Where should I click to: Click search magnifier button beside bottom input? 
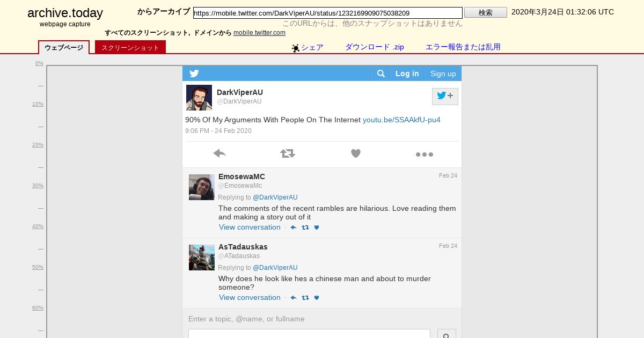(447, 334)
